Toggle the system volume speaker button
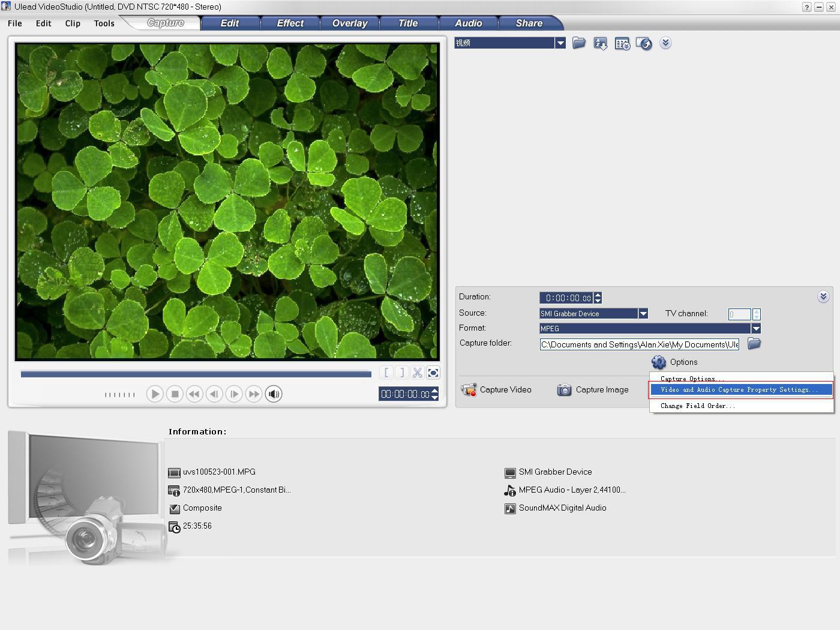Screen dimensions: 840x630 [x=274, y=394]
